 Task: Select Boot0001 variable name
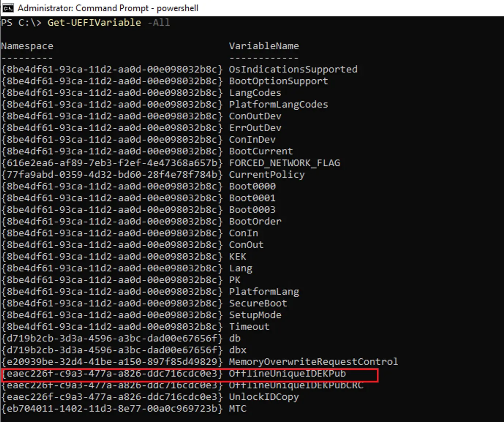coord(252,198)
